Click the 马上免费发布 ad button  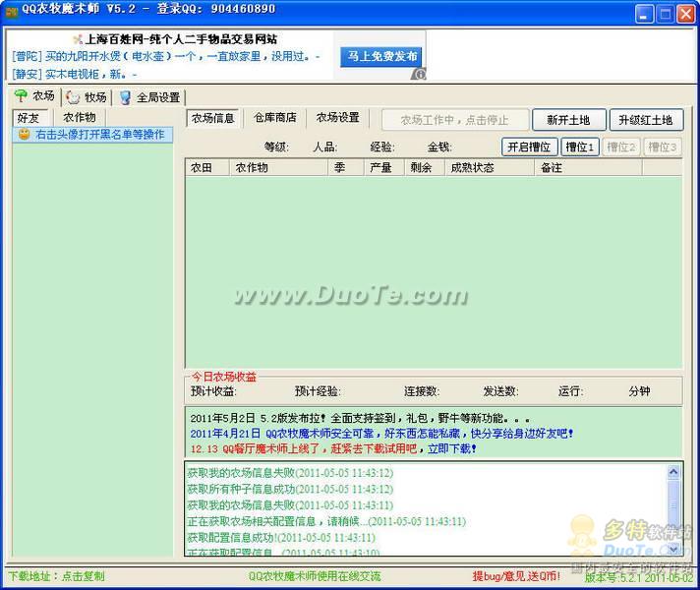click(x=381, y=57)
